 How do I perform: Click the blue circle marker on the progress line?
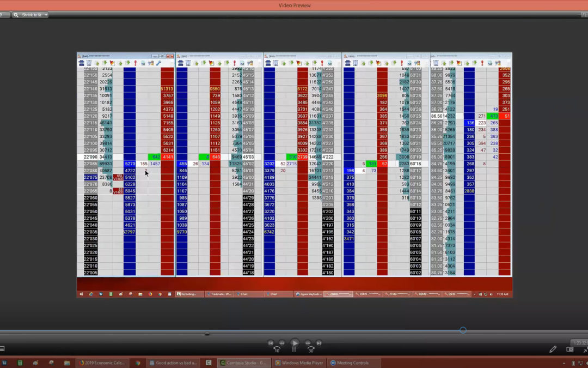pyautogui.click(x=463, y=330)
